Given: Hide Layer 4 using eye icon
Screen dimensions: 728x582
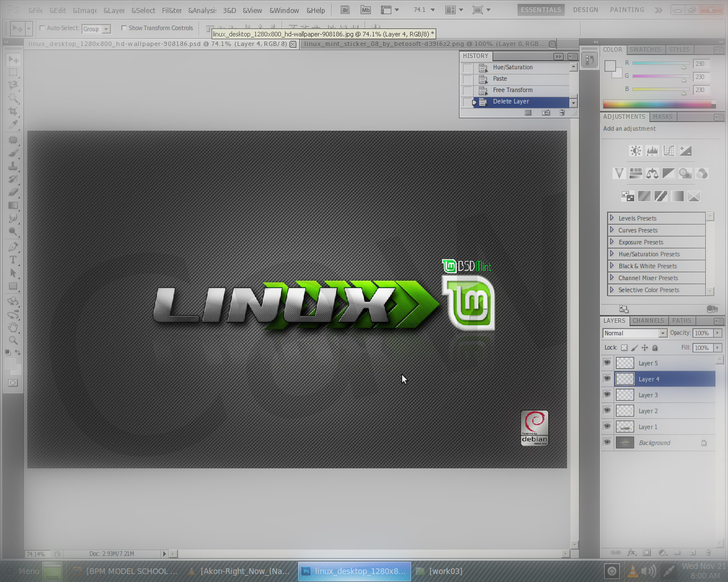Looking at the screenshot, I should click(607, 379).
